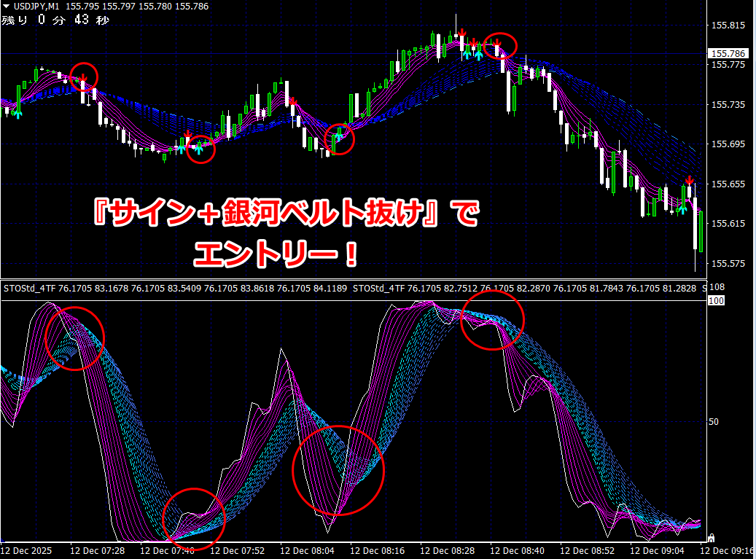Click the red circle at stochastic bottom near 07:40
The height and width of the screenshot is (559, 756).
tap(194, 517)
